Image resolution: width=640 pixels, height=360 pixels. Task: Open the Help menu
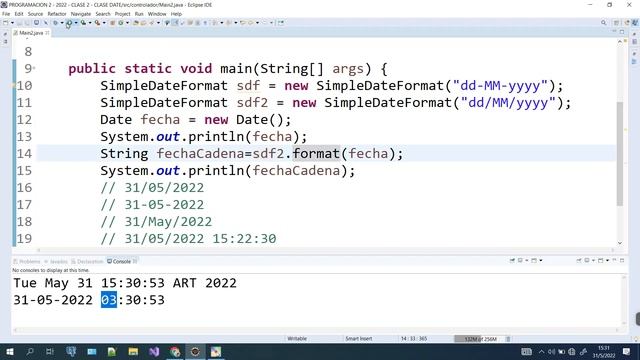[176, 14]
